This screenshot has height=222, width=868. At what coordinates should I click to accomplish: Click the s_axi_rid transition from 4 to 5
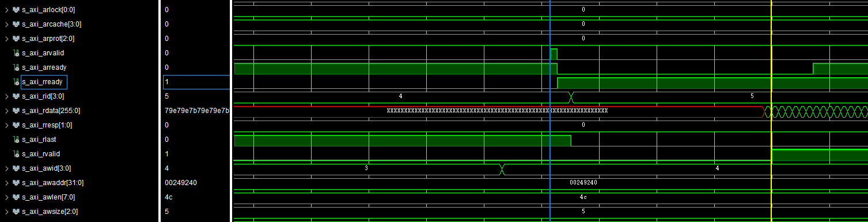pyautogui.click(x=571, y=96)
